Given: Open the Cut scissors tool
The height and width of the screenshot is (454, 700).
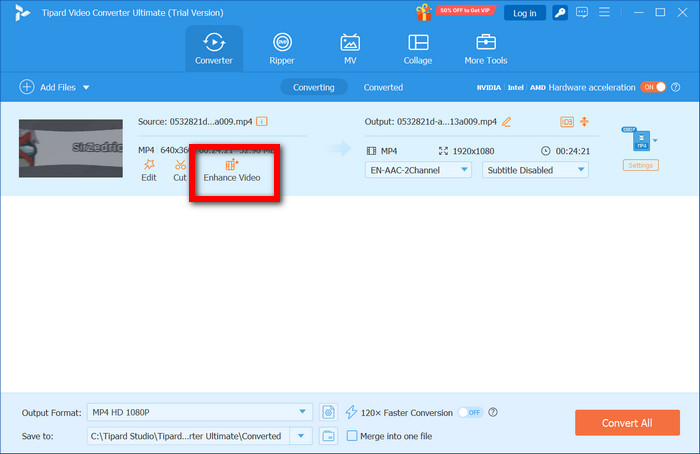Looking at the screenshot, I should pyautogui.click(x=179, y=164).
